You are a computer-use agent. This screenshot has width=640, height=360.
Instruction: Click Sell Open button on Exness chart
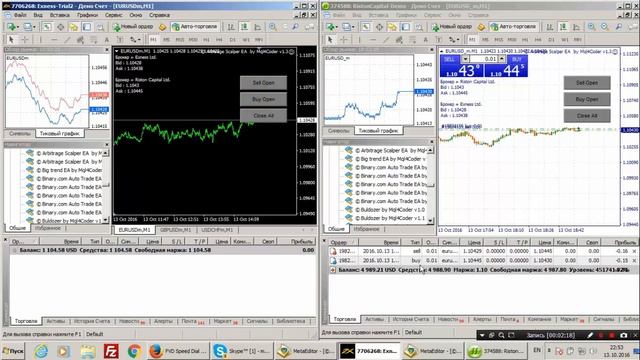tap(263, 83)
